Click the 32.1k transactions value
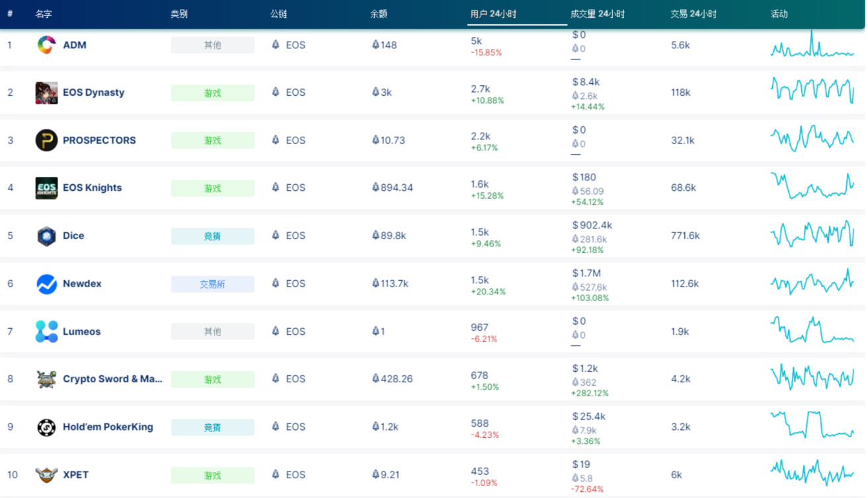The width and height of the screenshot is (868, 498). pyautogui.click(x=683, y=140)
